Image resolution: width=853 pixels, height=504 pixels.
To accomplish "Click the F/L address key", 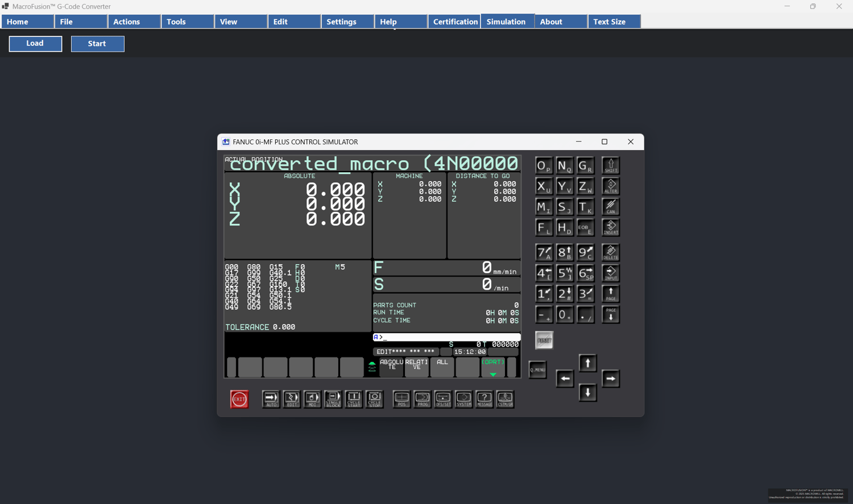I will tap(544, 227).
